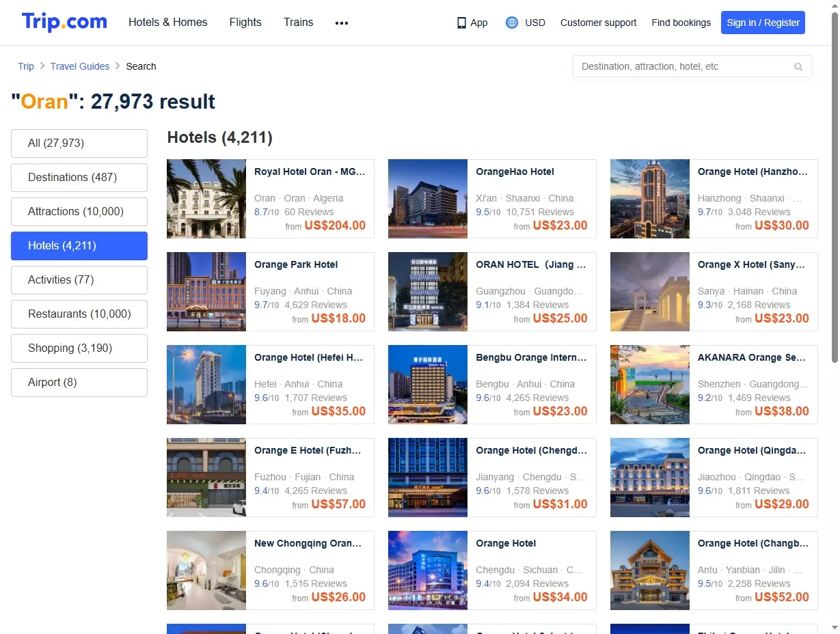Open Bengbu Orange International thumbnail
Viewport: 840px width, 634px height.
428,385
